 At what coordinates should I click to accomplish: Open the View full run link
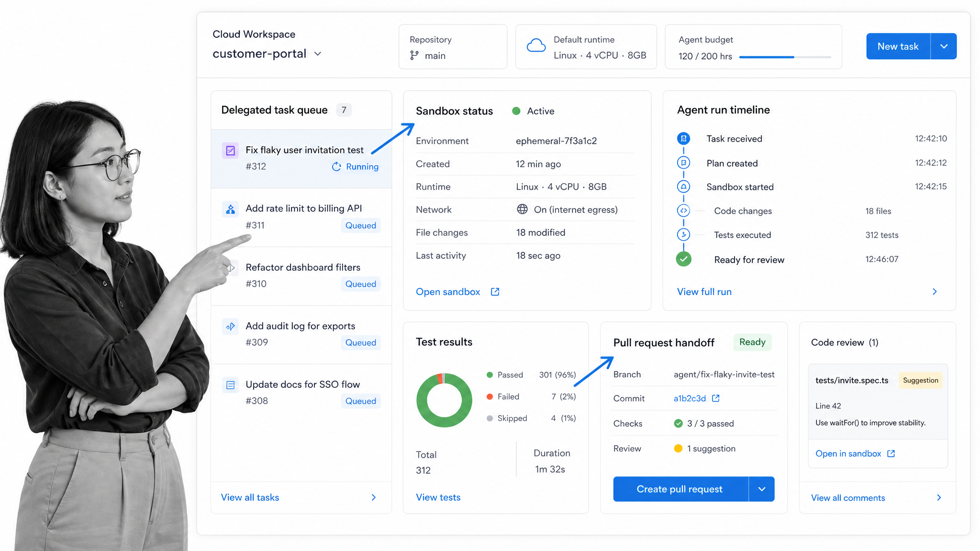[704, 292]
